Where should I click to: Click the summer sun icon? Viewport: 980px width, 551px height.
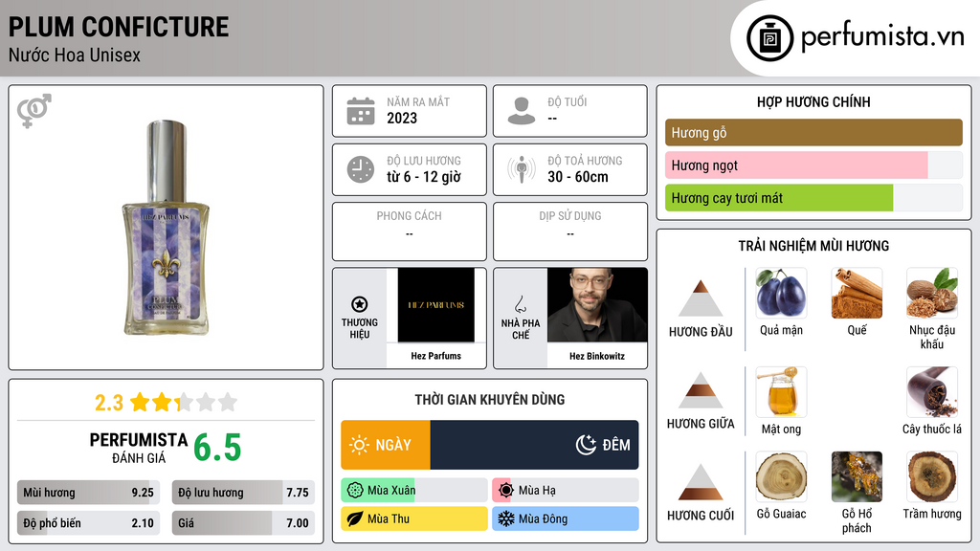(x=506, y=491)
